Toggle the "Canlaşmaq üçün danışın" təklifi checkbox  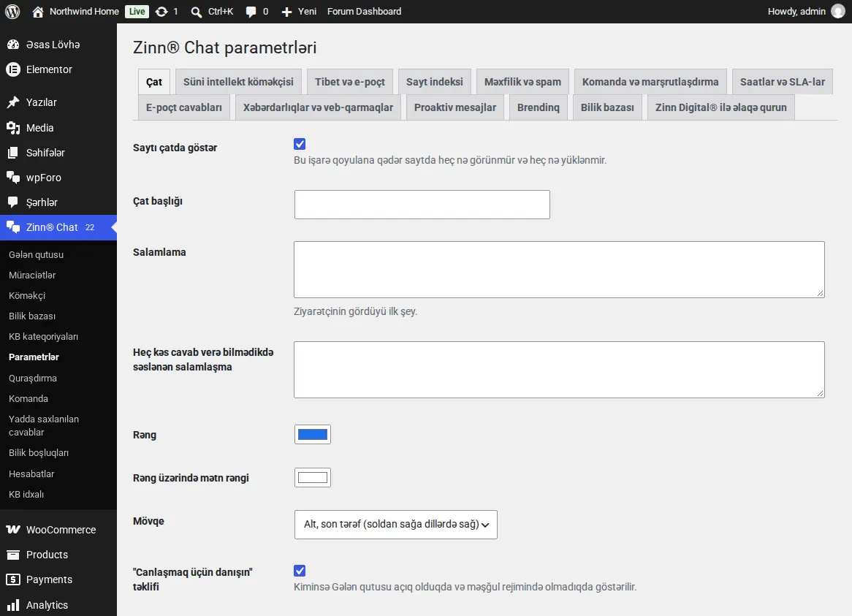[x=300, y=571]
